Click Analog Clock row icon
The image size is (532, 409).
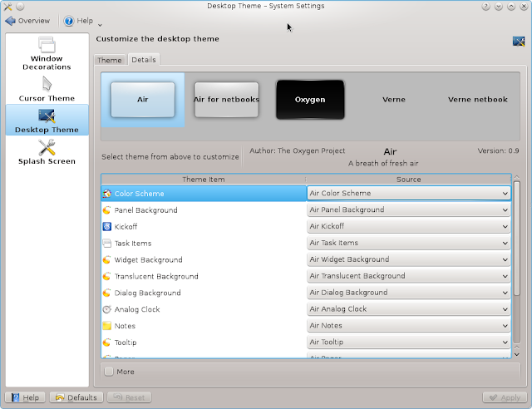tap(107, 309)
